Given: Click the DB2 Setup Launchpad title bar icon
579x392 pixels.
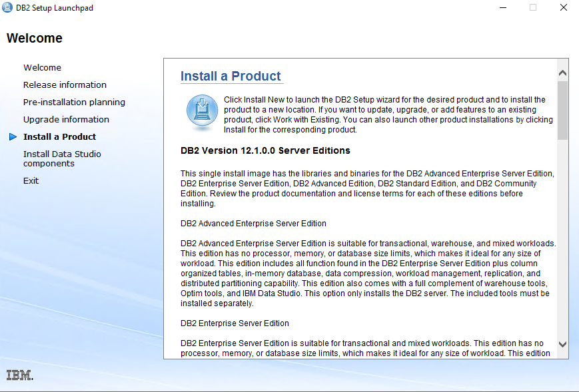Looking at the screenshot, I should click(6, 7).
